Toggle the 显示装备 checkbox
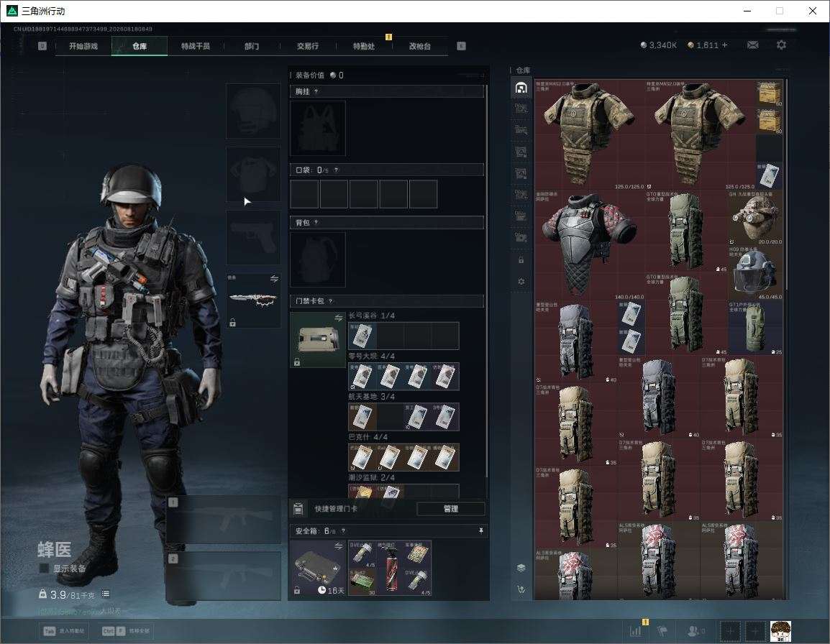The width and height of the screenshot is (830, 644). (44, 569)
